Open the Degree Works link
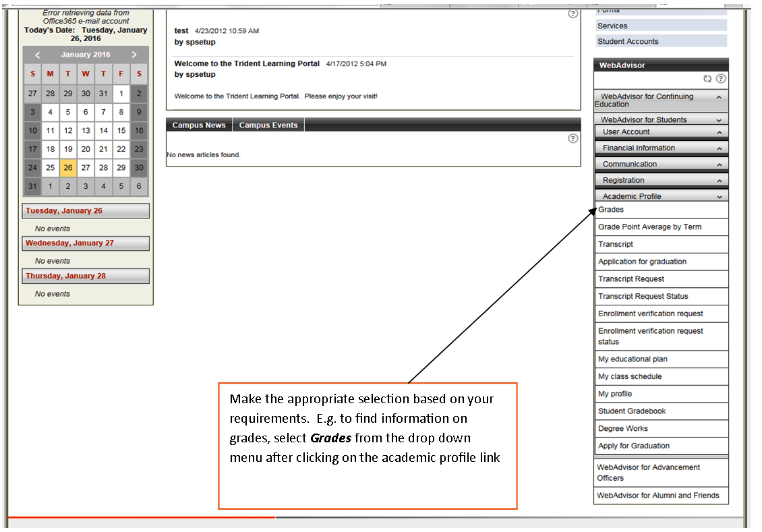The width and height of the screenshot is (762, 532). pyautogui.click(x=622, y=428)
